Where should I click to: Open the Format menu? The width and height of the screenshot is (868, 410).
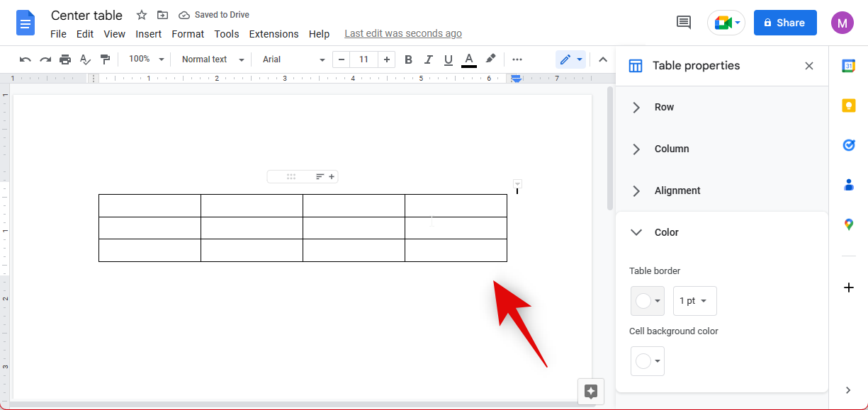tap(188, 34)
